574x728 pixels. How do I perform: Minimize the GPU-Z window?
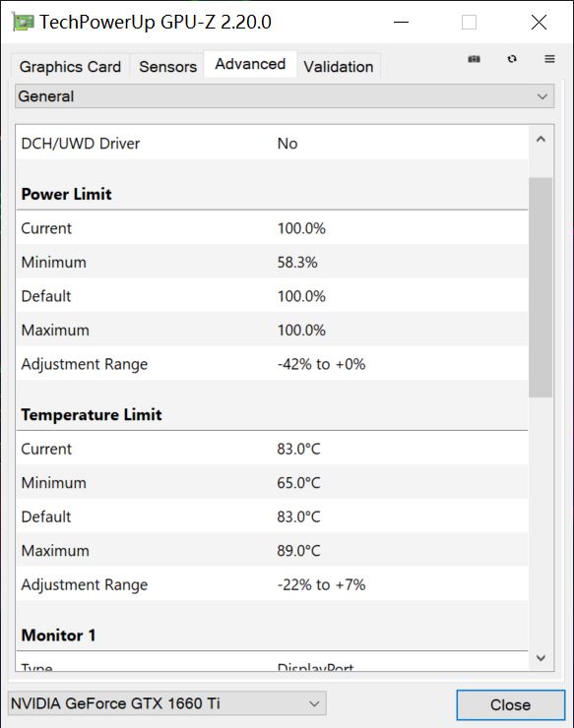[x=401, y=22]
